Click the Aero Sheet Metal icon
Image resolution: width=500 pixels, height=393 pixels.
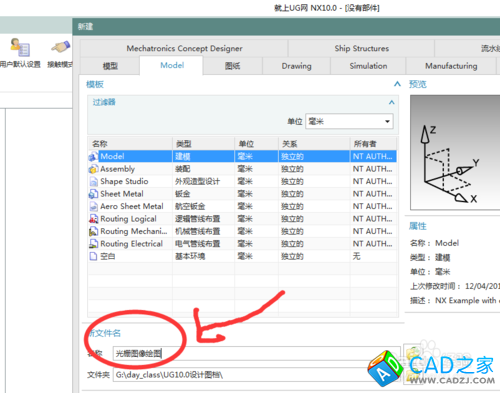pyautogui.click(x=93, y=207)
